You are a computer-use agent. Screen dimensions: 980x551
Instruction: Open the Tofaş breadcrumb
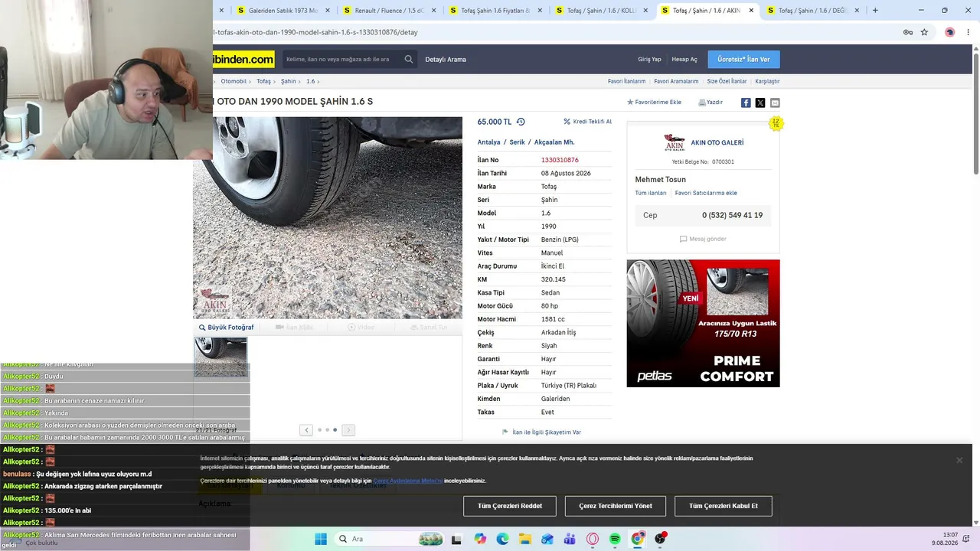(263, 81)
